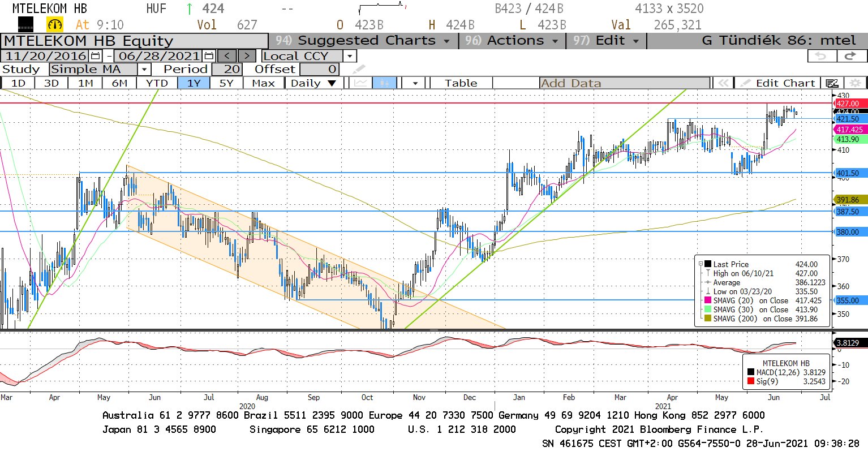The width and height of the screenshot is (868, 460).
Task: Click the Edit Chart button
Action: pos(779,83)
